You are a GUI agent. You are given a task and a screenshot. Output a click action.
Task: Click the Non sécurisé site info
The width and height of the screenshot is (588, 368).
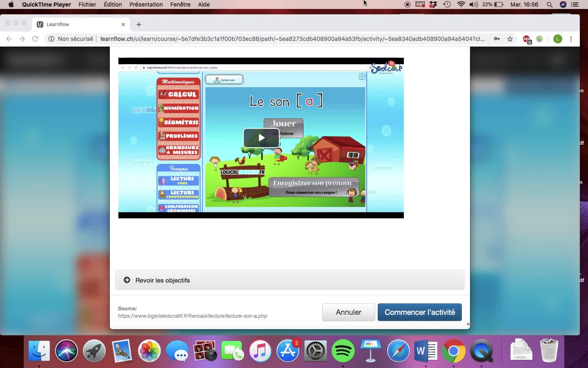click(71, 39)
